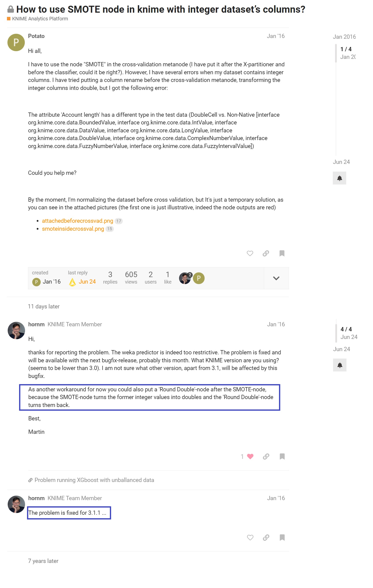The height and width of the screenshot is (588, 373).
Task: Open smoteinsidecrossval.png attachment
Action: tap(73, 229)
